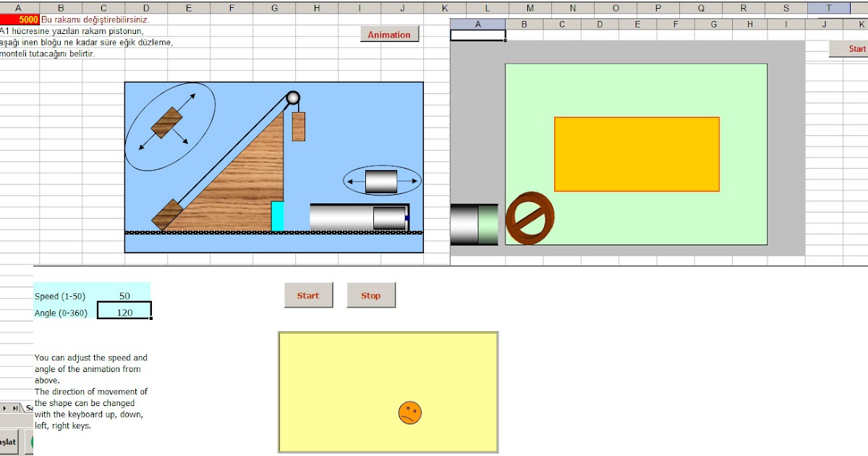Select the orange smiley face shape
868x456 pixels.
click(409, 413)
